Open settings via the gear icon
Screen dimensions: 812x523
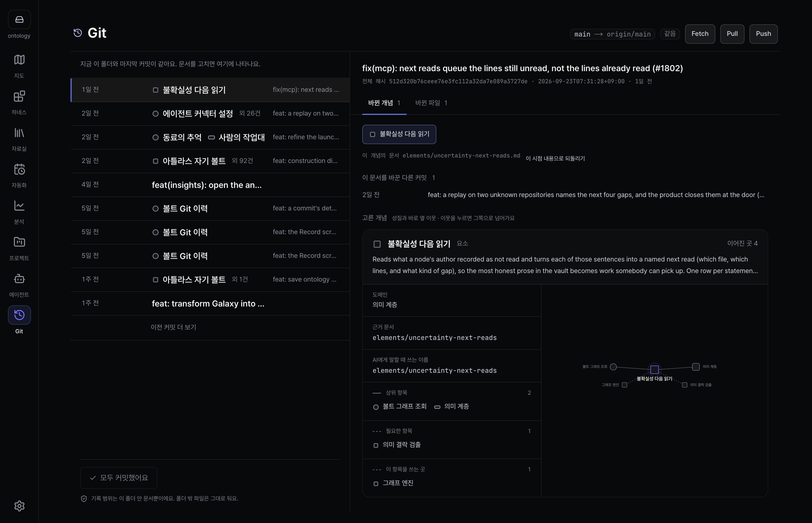tap(19, 506)
